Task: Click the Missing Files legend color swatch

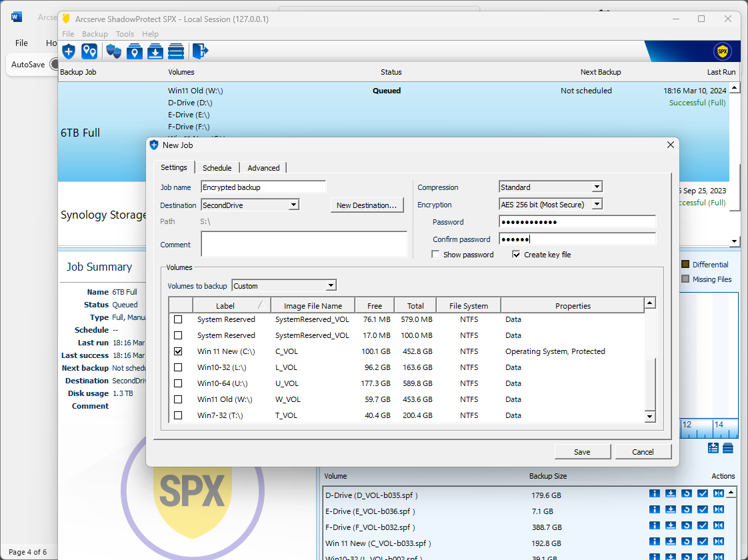Action: [685, 279]
